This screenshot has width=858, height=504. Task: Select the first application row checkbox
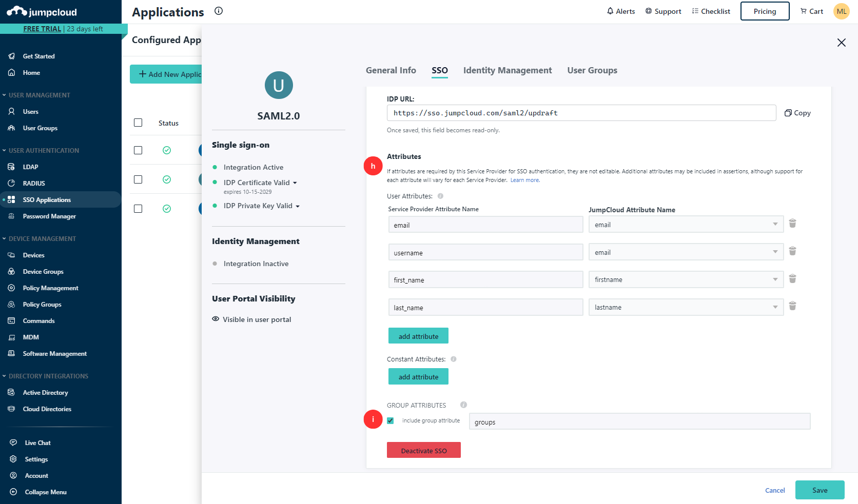tap(138, 150)
